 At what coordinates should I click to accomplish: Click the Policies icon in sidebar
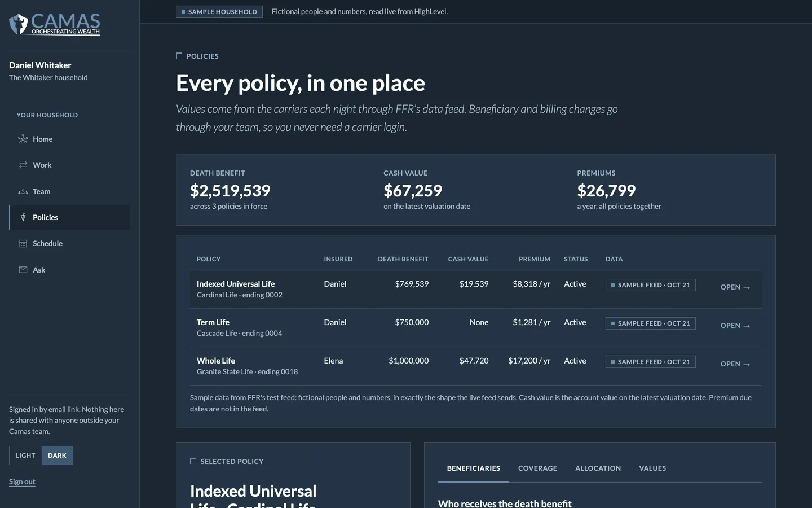(x=23, y=217)
